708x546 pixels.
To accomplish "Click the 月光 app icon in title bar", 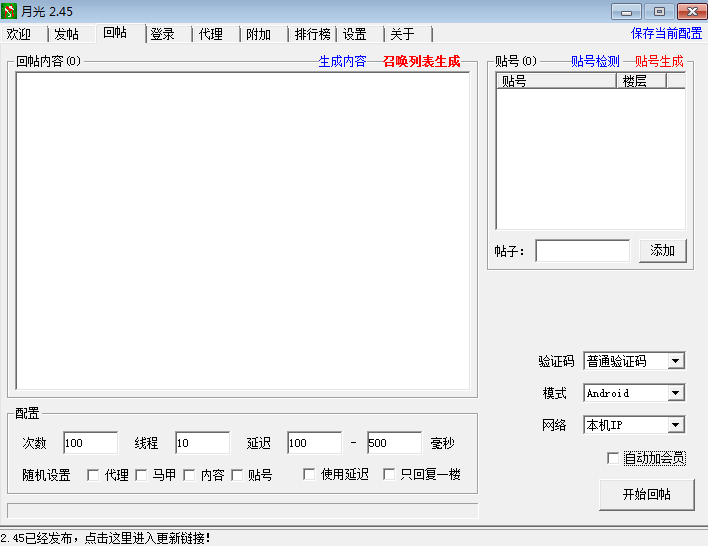I will tap(10, 11).
